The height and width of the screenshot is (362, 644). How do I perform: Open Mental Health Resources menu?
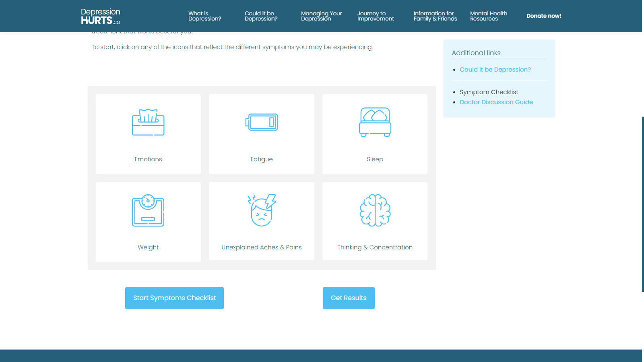[x=488, y=16]
